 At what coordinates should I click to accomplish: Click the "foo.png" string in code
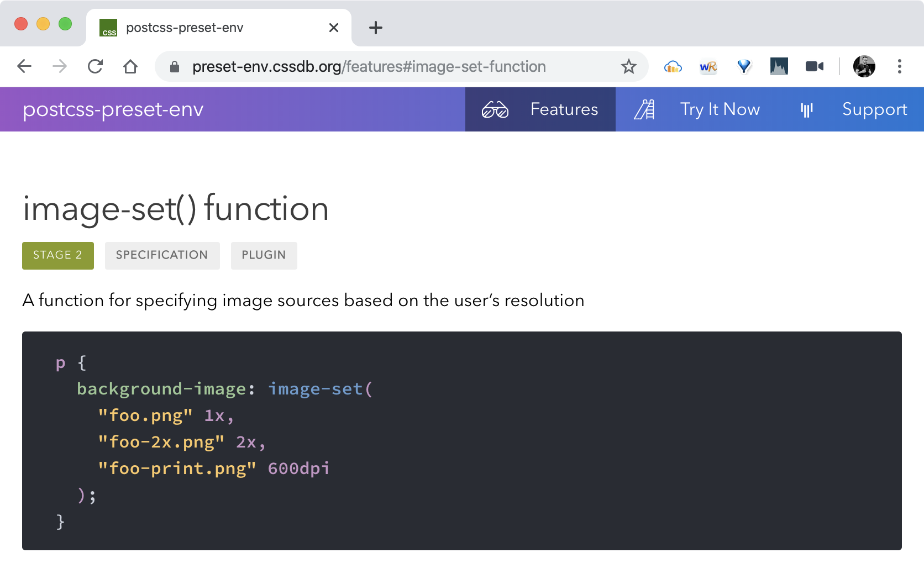coord(145,415)
